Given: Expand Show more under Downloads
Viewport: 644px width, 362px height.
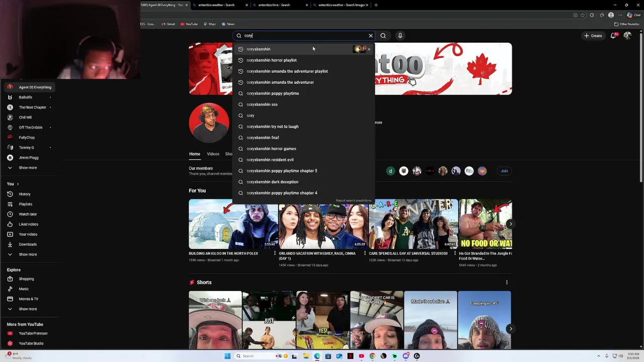Looking at the screenshot, I should point(30,254).
